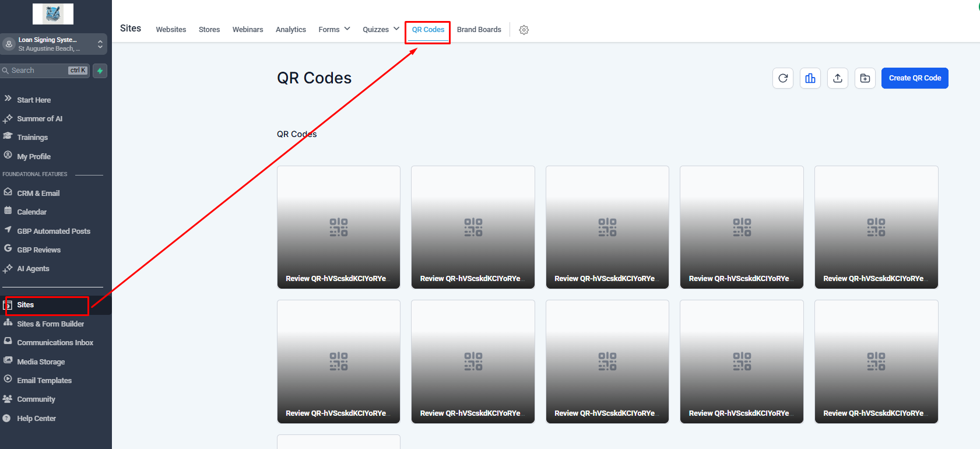Expand the Quizzes dropdown menu
The height and width of the screenshot is (449, 980).
click(381, 29)
